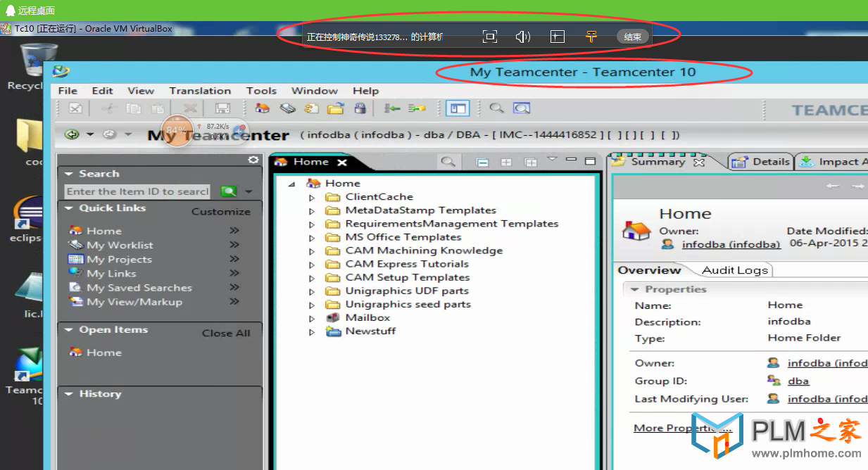Open the Home view menu triangle
Image resolution: width=868 pixels, height=470 pixels.
(552, 159)
